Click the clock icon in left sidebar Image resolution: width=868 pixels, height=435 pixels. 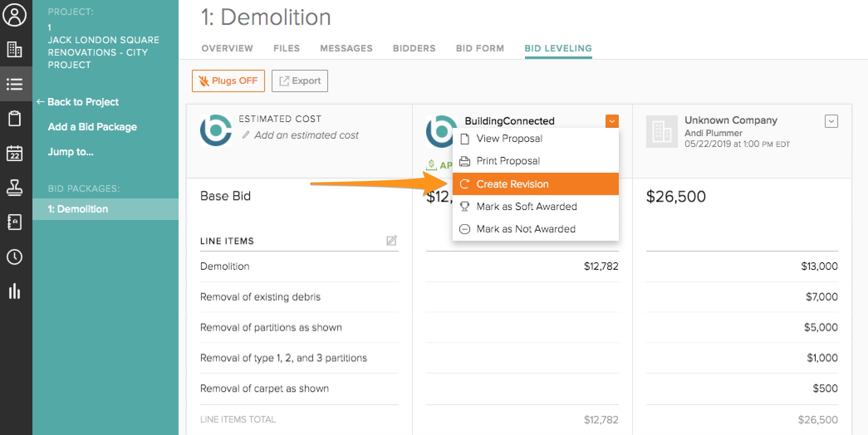click(15, 257)
